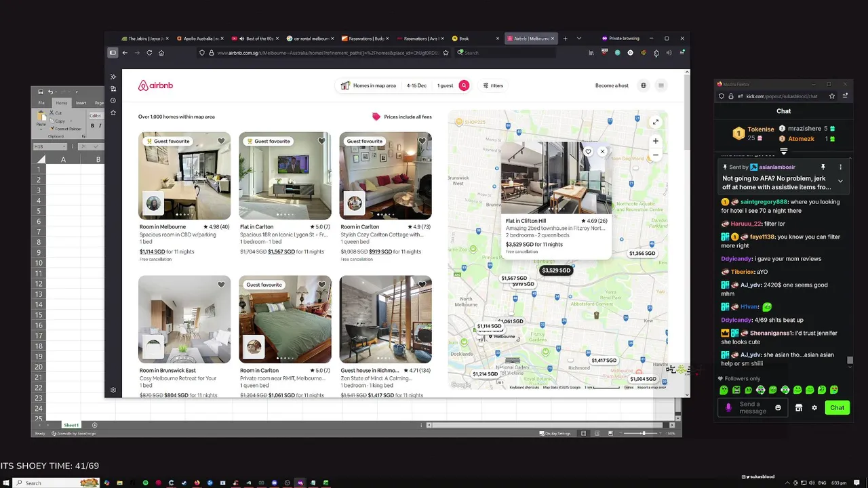Image resolution: width=868 pixels, height=488 pixels.
Task: Open the Excel Insert ribbon tab
Action: (x=81, y=103)
